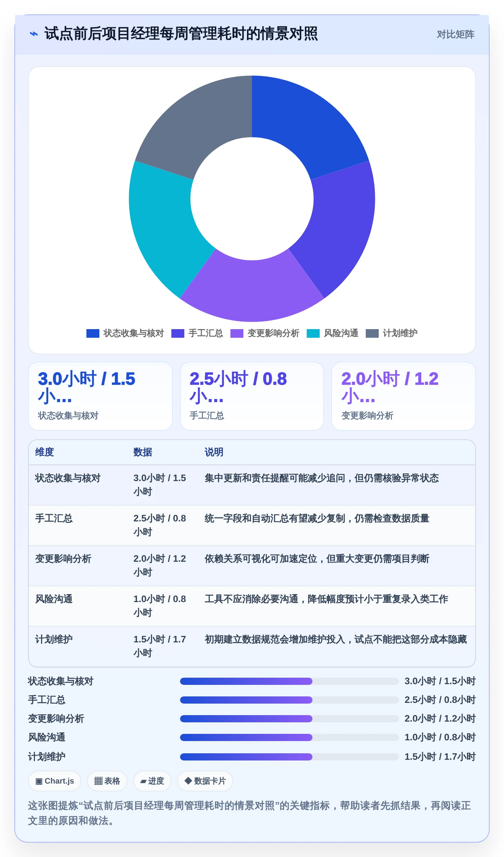Viewport: 504px width, 857px height.
Task: Click the 说明 column header
Action: [x=214, y=452]
